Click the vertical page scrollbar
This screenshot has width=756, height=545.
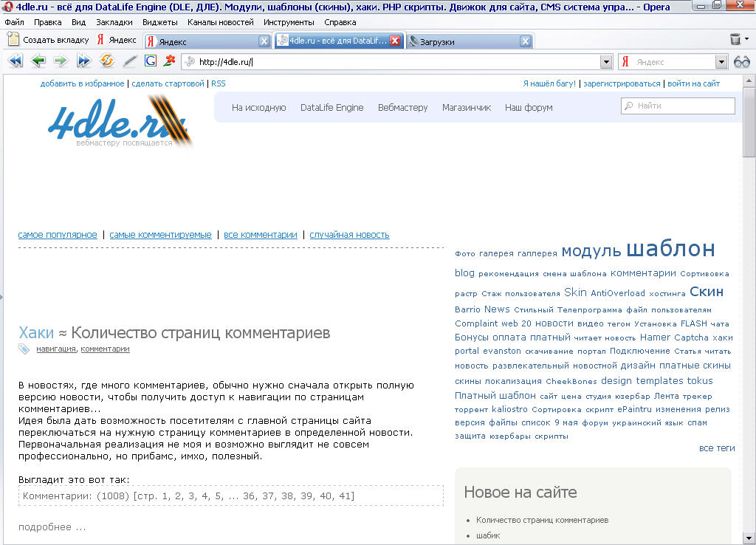[x=749, y=295]
